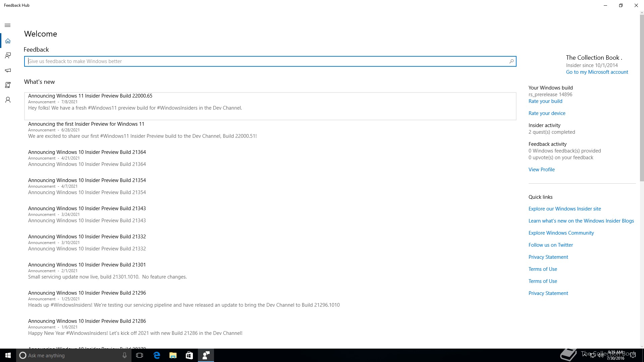Open the Announcements megaphone icon
Viewport: 644px width, 362px height.
point(8,70)
